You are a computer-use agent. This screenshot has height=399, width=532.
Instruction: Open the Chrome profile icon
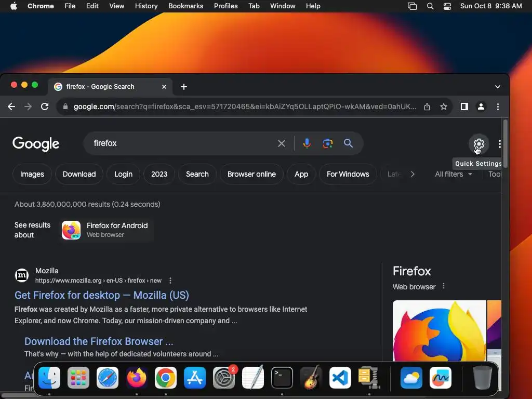(x=481, y=107)
